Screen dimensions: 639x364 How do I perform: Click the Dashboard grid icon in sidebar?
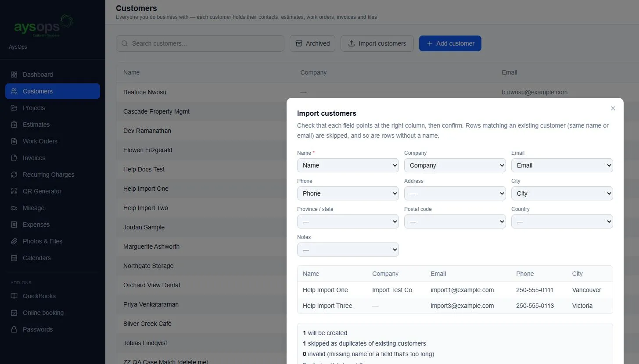(x=14, y=75)
